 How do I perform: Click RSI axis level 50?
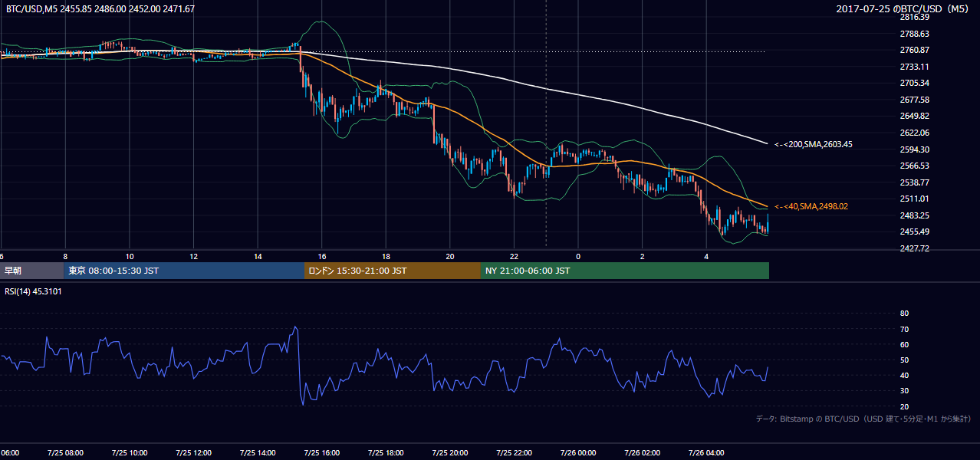(904, 360)
